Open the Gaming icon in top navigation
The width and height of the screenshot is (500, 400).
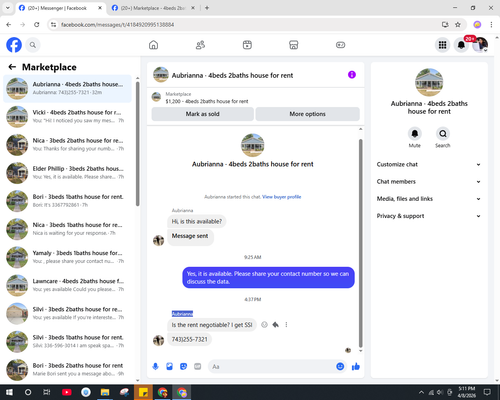pyautogui.click(x=340, y=45)
